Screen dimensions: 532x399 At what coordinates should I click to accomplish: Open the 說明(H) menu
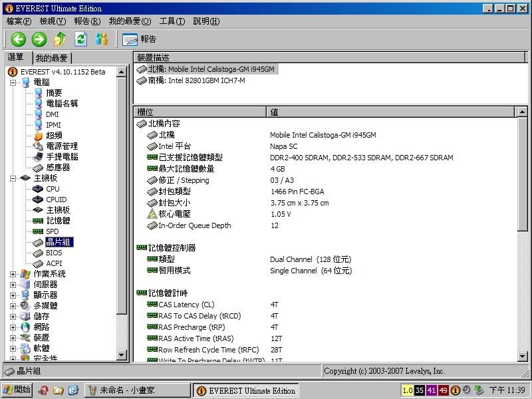point(206,21)
